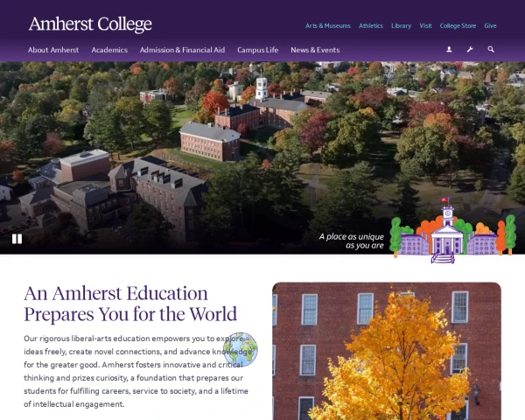The height and width of the screenshot is (420, 525).
Task: Open the tools wrench icon
Action: tap(470, 50)
